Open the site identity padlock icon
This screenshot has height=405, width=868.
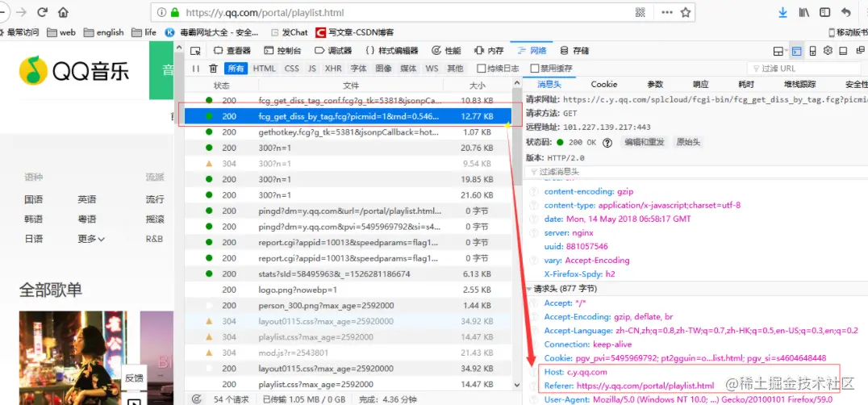(x=175, y=12)
